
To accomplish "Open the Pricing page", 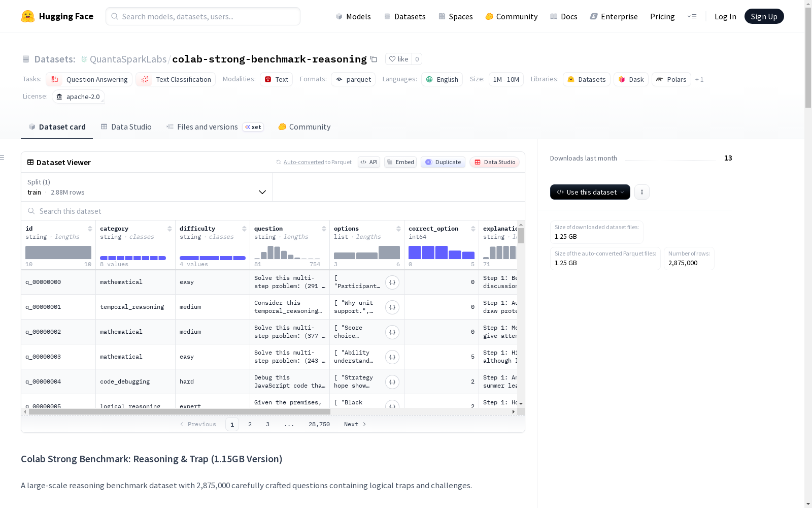I will [662, 16].
